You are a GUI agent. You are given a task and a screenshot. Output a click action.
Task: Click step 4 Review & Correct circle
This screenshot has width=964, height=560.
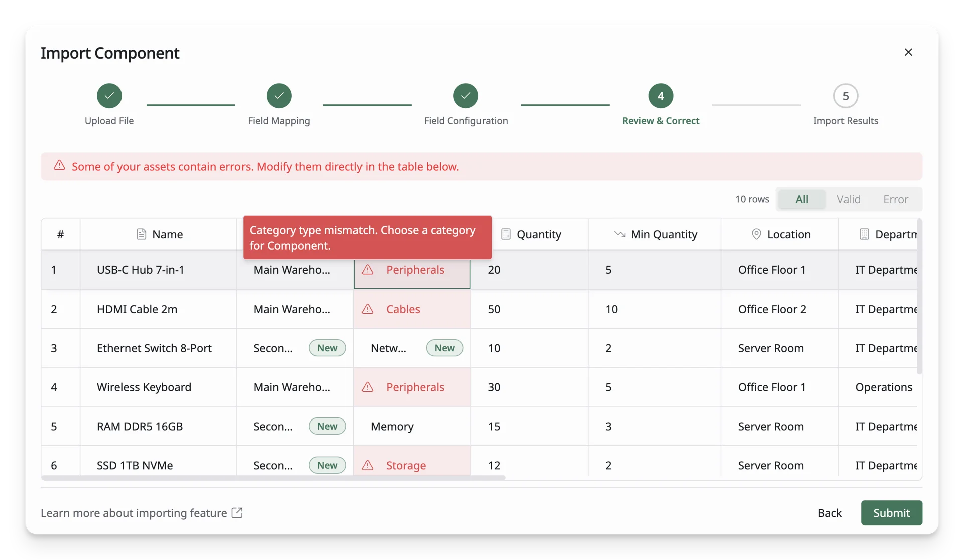click(661, 96)
